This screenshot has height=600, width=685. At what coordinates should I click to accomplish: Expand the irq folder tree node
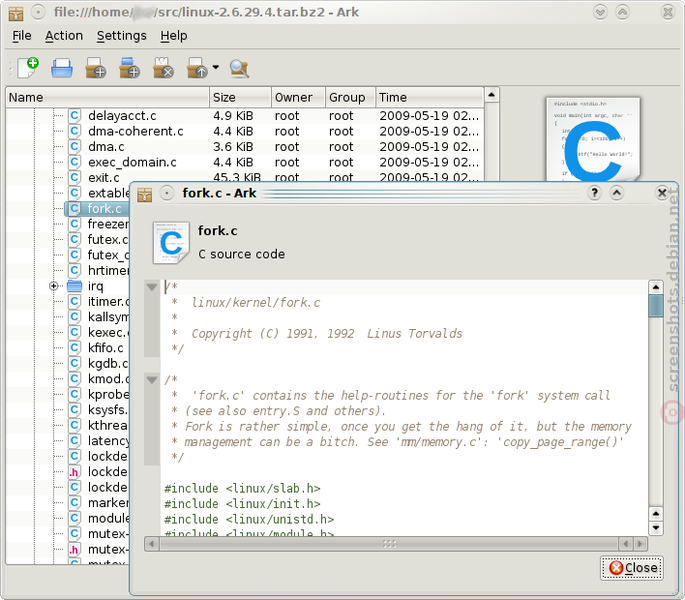tap(53, 286)
